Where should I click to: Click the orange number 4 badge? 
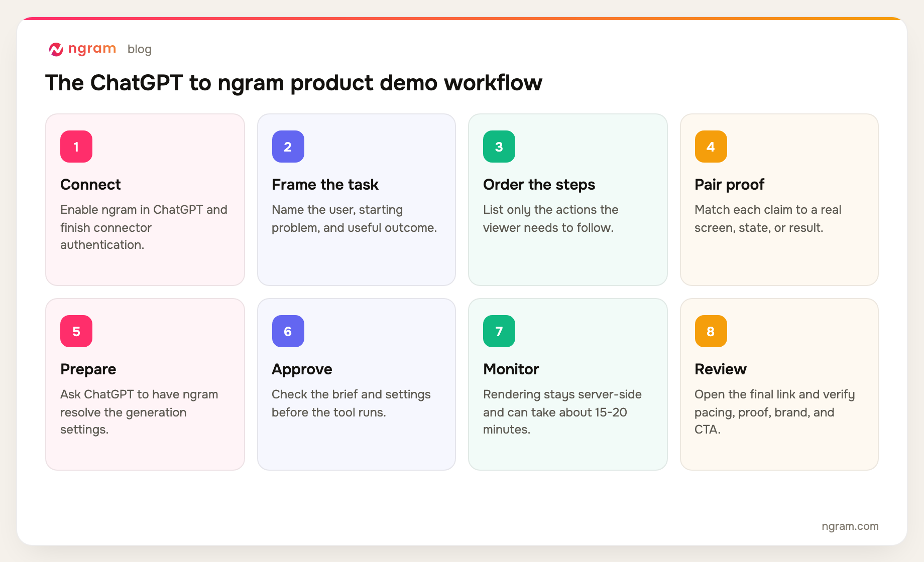coord(711,147)
